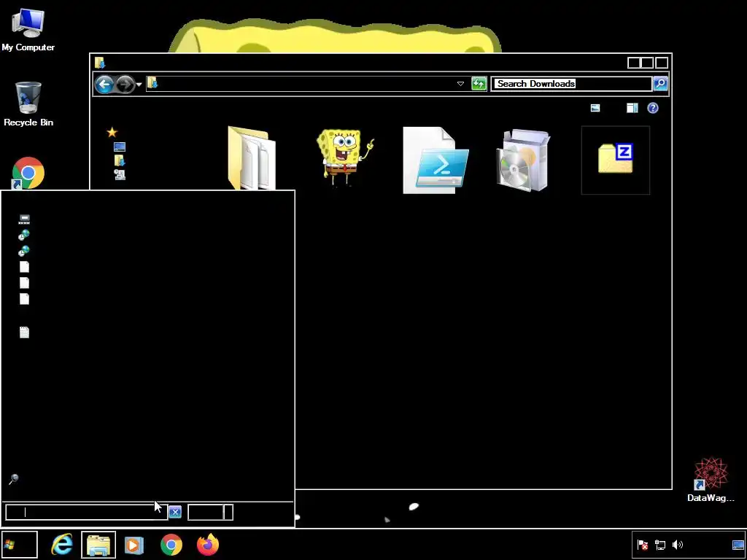Select the installer package with disc icon
747x560 pixels.
[523, 160]
